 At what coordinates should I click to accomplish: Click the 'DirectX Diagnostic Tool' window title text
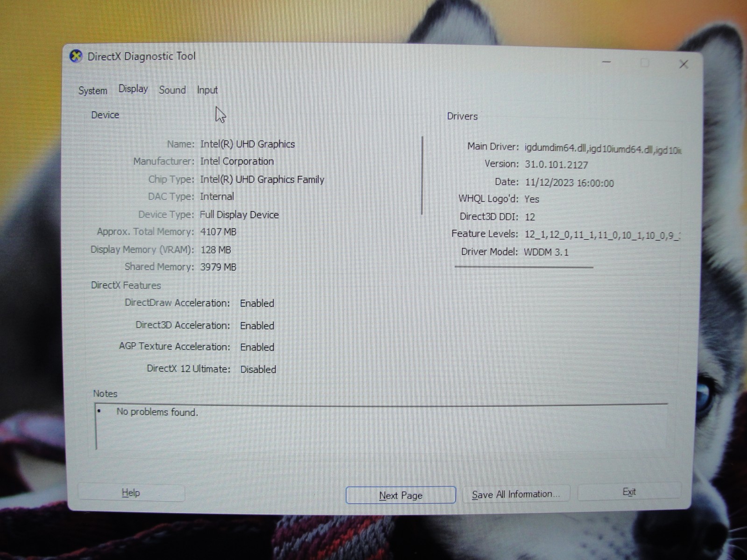tap(141, 56)
